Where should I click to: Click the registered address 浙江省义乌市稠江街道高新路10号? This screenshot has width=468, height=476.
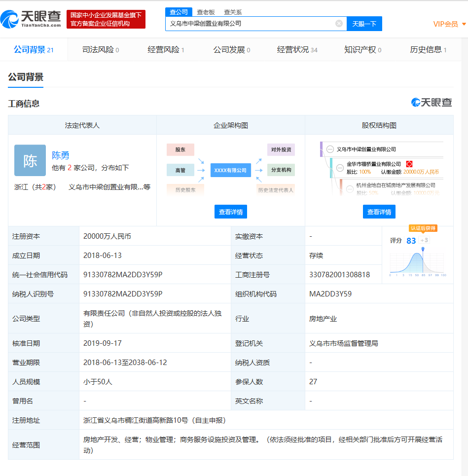click(x=136, y=420)
